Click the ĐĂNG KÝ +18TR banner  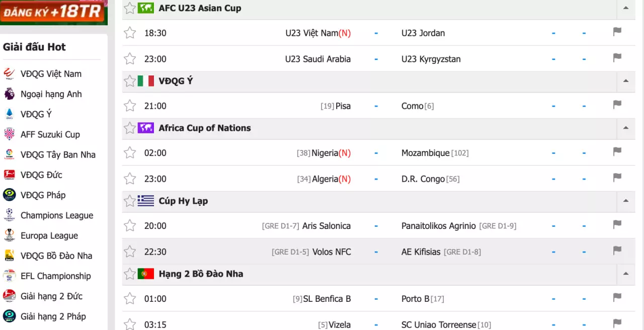click(53, 12)
